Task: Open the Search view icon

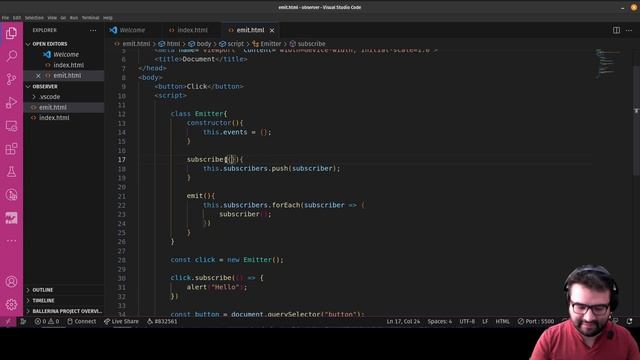Action: click(x=11, y=56)
